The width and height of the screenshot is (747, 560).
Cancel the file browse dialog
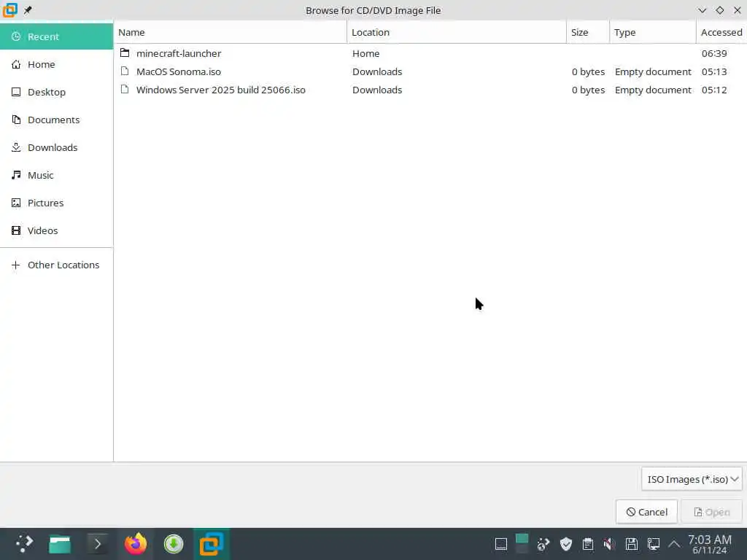click(x=646, y=512)
